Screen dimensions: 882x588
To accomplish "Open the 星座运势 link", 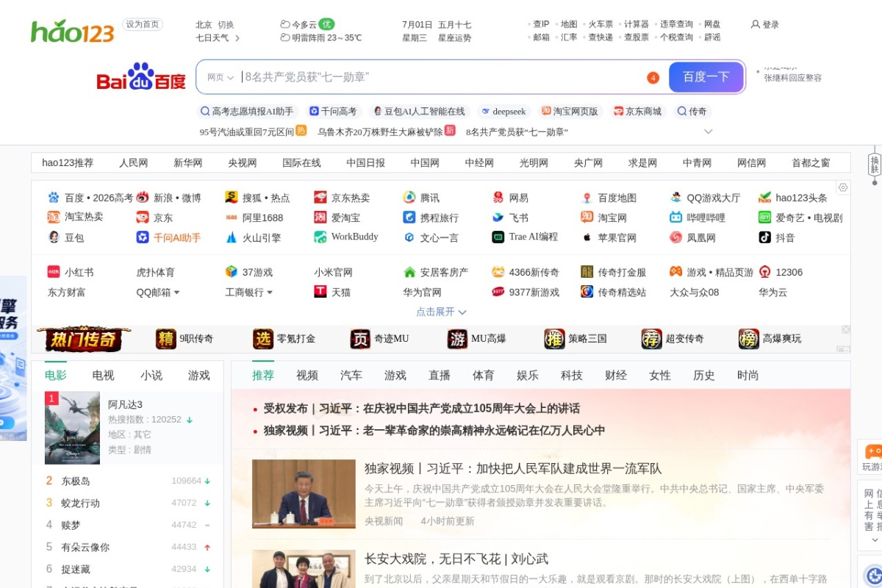I will tap(455, 38).
